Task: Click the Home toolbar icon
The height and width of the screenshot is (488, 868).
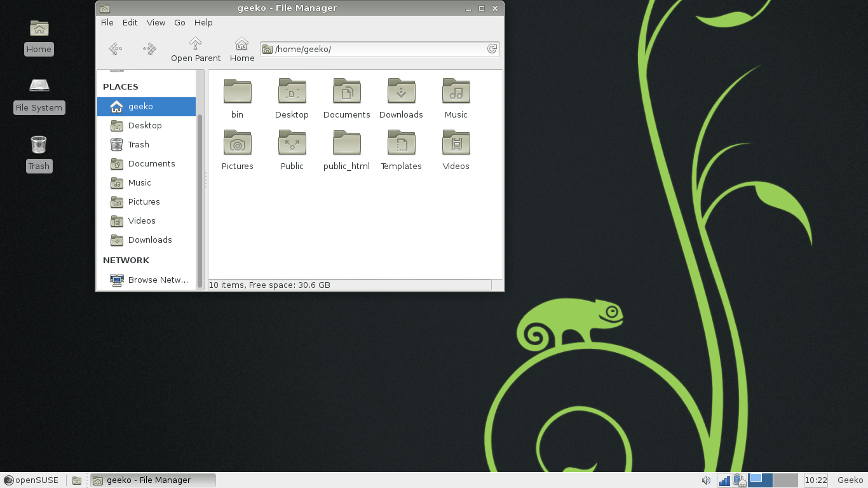Action: pyautogui.click(x=241, y=49)
